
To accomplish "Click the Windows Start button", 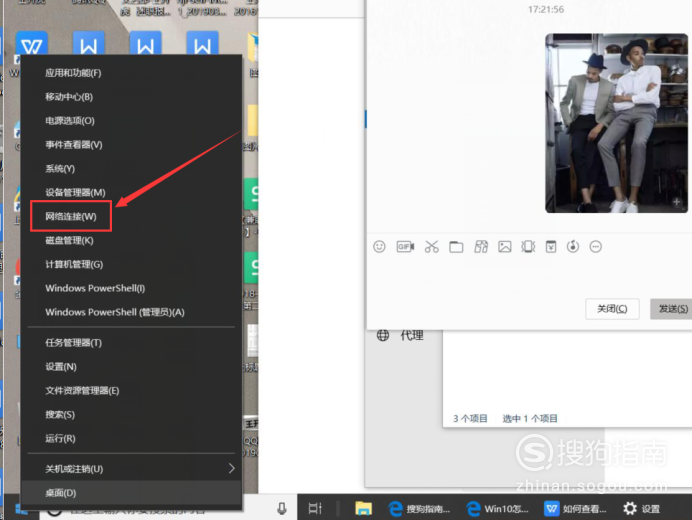I will tap(21, 509).
